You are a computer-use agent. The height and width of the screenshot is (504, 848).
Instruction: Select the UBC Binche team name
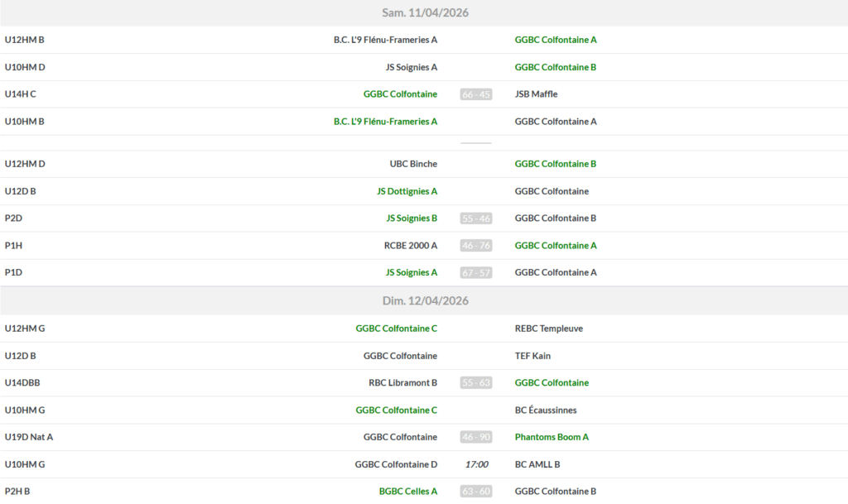tap(413, 164)
